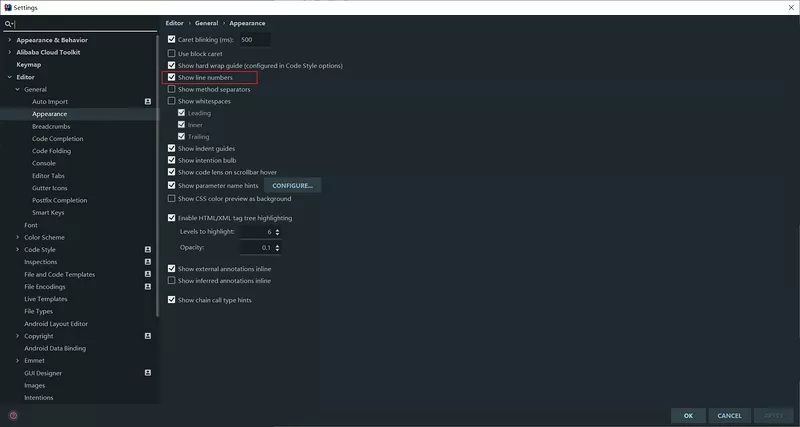Click the Settings window app icon
This screenshot has width=800, height=427.
[x=8, y=8]
